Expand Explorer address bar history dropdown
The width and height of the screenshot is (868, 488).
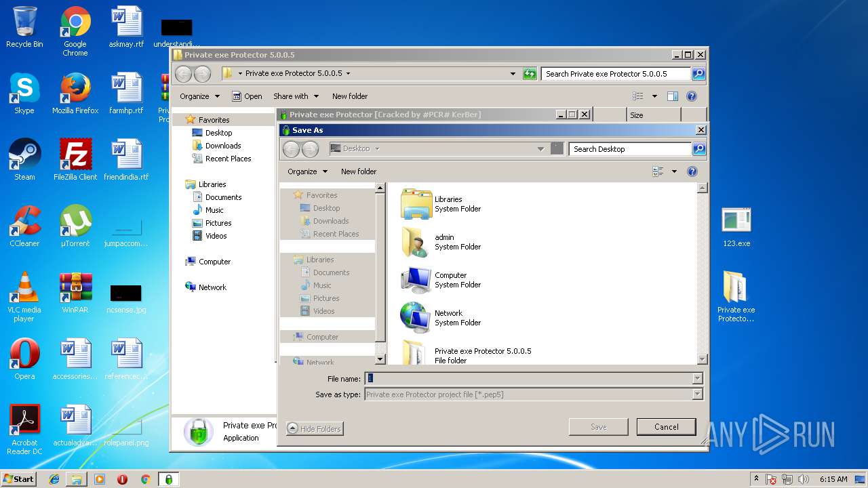tap(513, 73)
